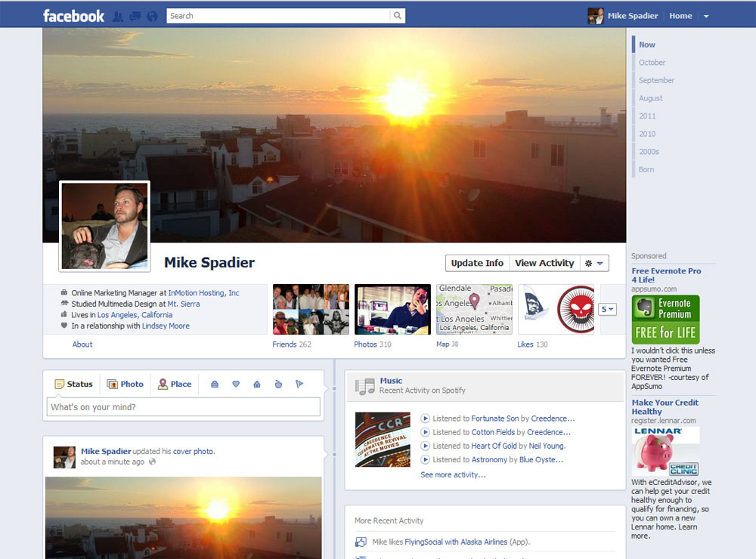Click the Music note icon in activity header
The image size is (756, 559).
[x=365, y=386]
